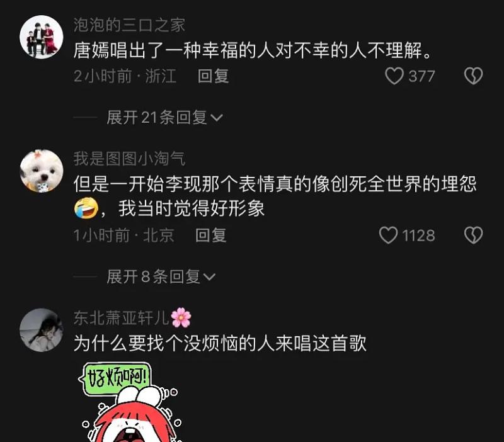Open username 泡泡的三口之家
Image resolution: width=504 pixels, height=442 pixels.
(129, 25)
